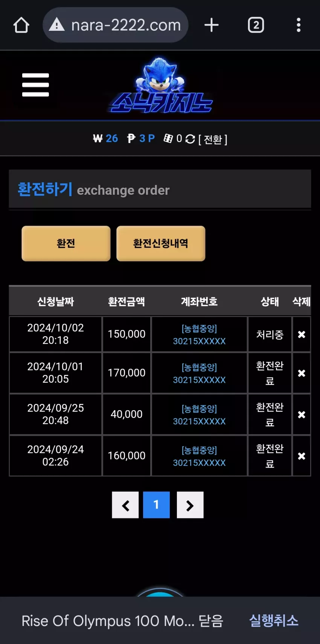Go to the next page arrow
Image resolution: width=320 pixels, height=644 pixels.
(x=190, y=505)
